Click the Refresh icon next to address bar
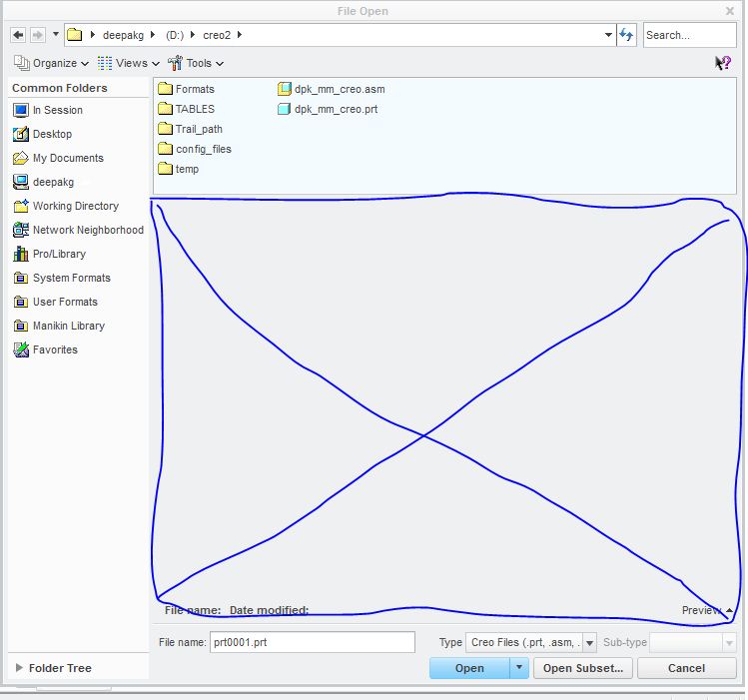 coord(626,35)
